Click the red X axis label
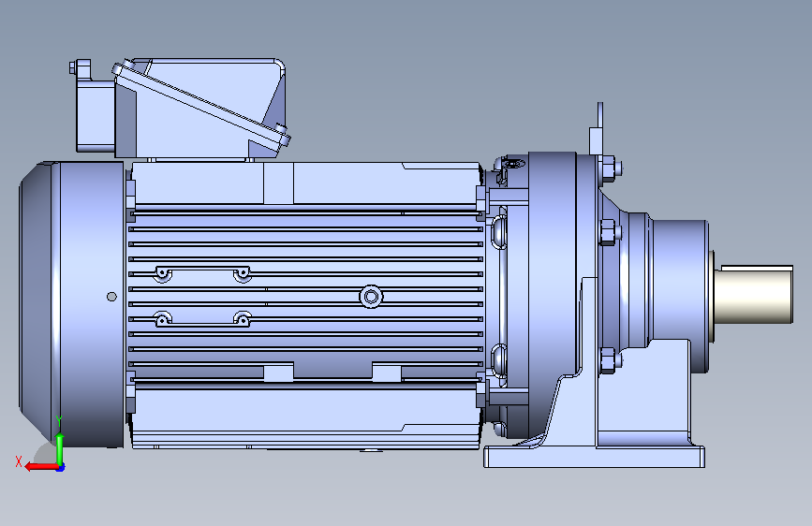The height and width of the screenshot is (526, 812). [x=19, y=461]
